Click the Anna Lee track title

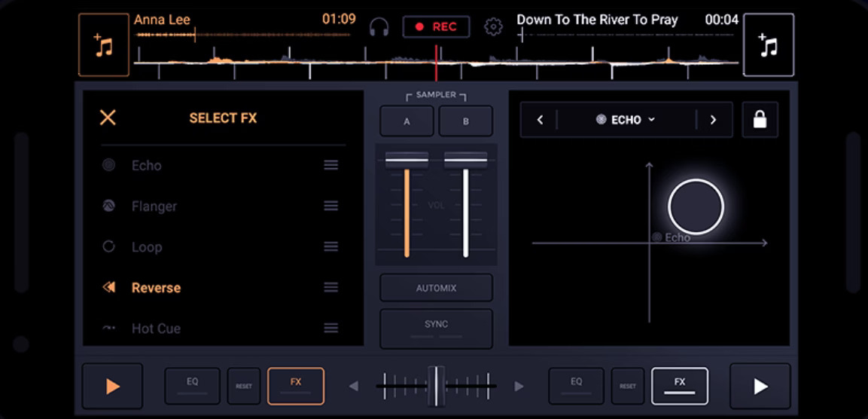[x=162, y=20]
